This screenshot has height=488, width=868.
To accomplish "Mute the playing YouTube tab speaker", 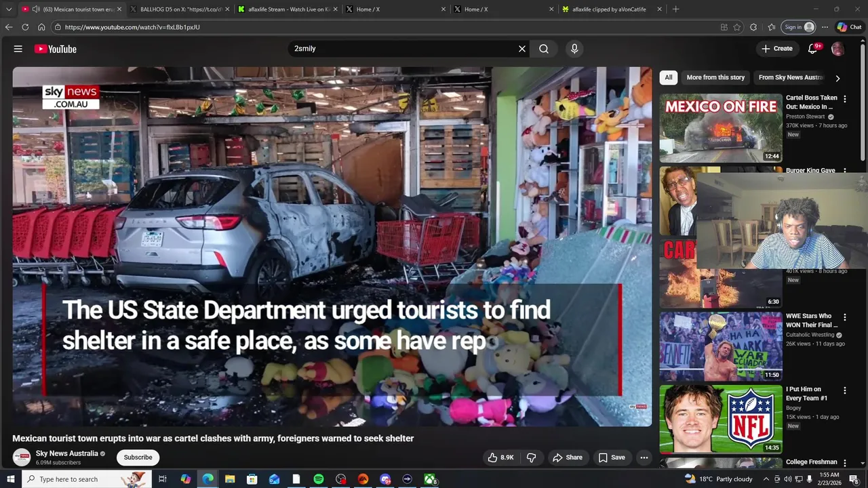I will coord(35,9).
